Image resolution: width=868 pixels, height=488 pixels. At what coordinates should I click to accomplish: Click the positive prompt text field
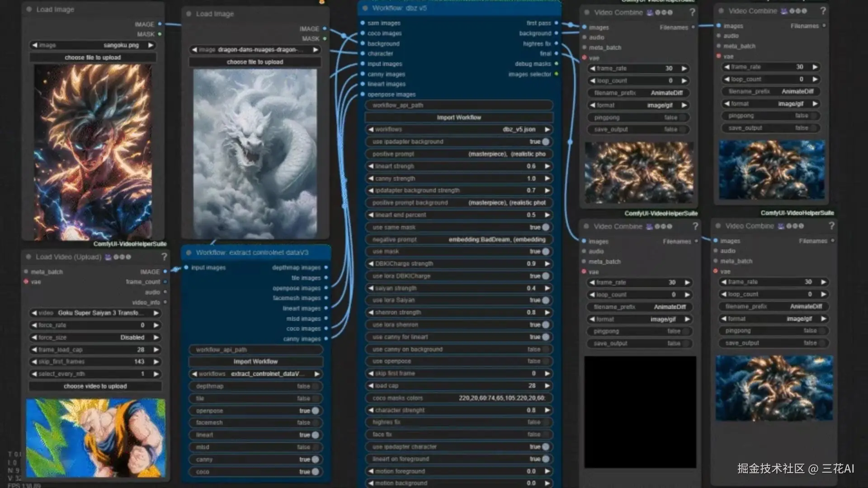click(459, 154)
